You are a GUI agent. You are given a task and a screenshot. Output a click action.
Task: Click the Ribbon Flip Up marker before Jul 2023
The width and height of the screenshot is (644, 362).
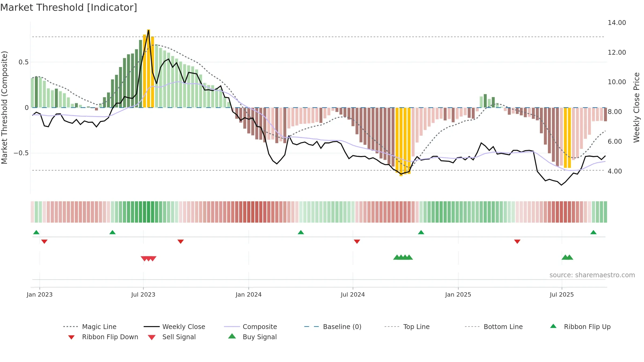(112, 232)
